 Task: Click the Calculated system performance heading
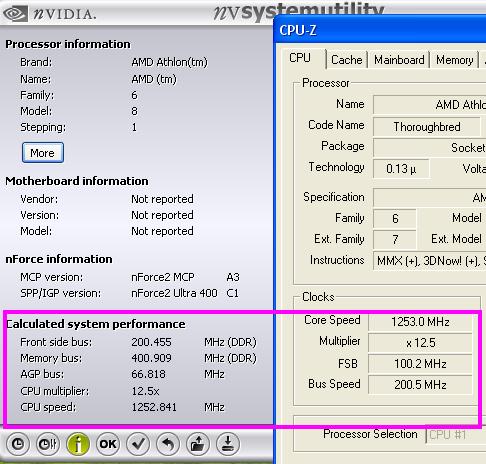96,324
